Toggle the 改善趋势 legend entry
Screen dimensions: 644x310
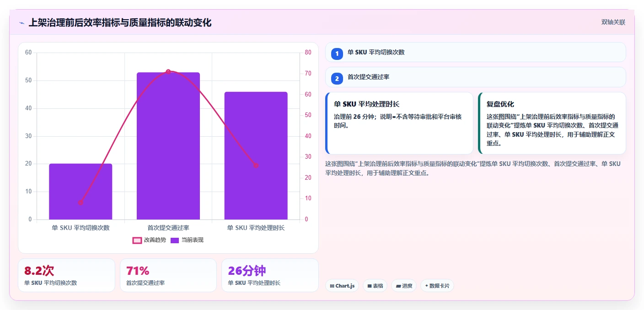(150, 240)
